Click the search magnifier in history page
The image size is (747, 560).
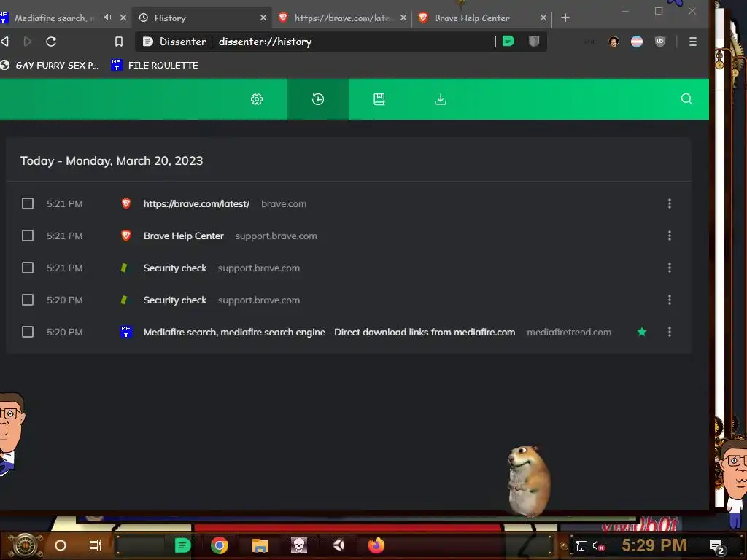686,98
